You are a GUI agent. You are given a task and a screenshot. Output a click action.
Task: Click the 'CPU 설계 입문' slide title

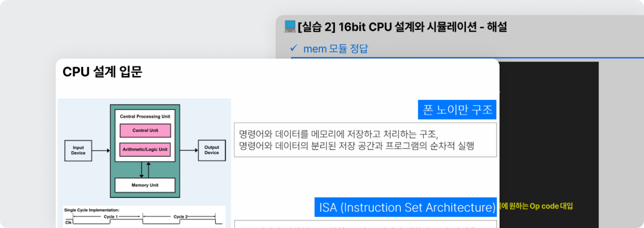click(x=102, y=72)
